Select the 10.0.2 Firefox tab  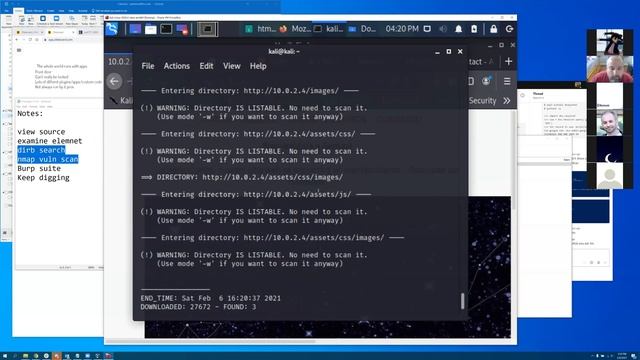pyautogui.click(x=119, y=62)
